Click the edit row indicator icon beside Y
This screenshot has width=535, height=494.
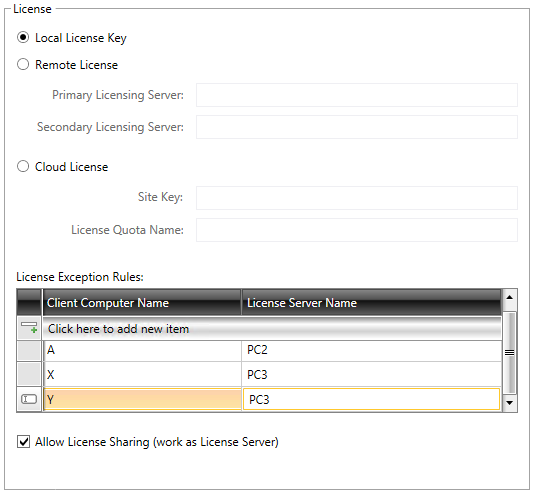[29, 399]
